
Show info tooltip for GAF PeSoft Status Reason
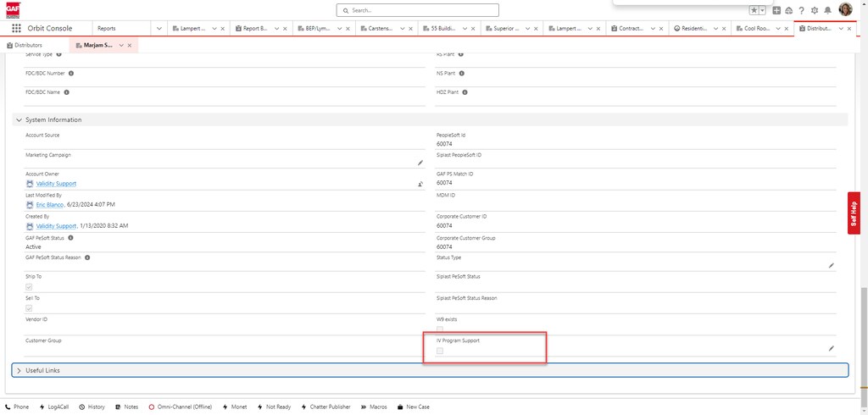click(87, 257)
